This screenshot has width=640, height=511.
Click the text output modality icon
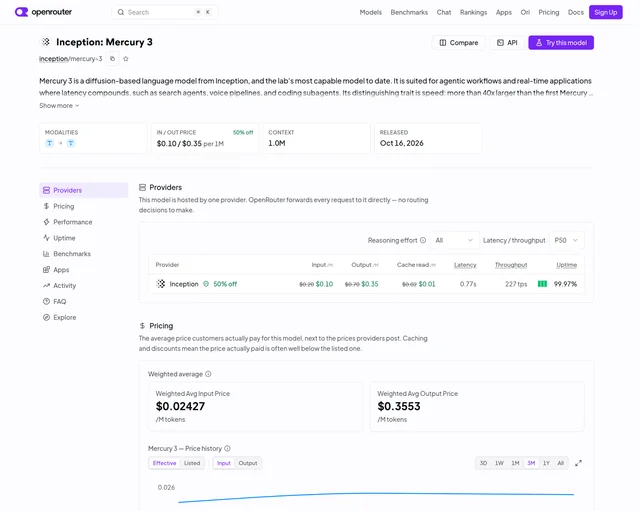71,143
